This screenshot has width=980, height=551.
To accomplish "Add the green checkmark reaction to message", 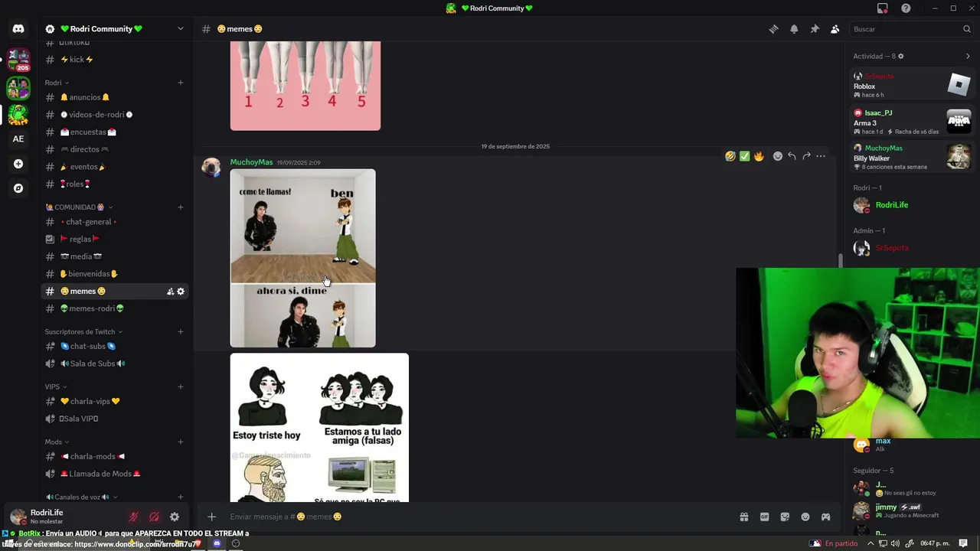I will tap(744, 156).
